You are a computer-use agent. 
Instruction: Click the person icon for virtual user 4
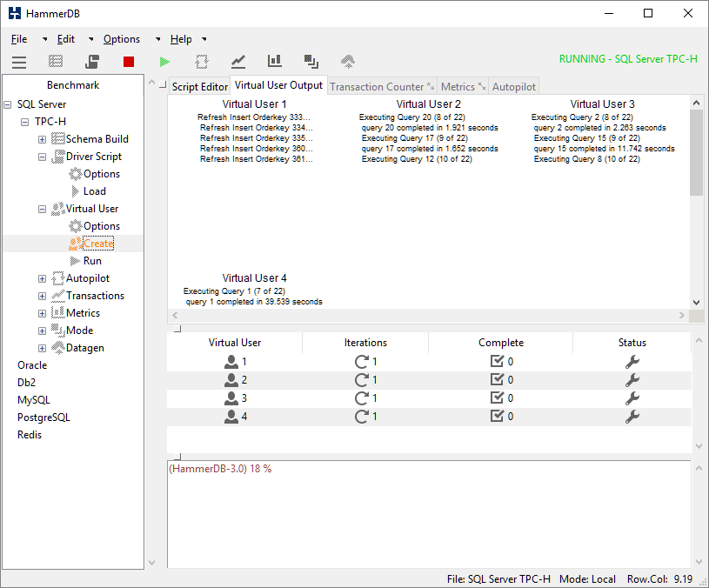click(x=231, y=417)
